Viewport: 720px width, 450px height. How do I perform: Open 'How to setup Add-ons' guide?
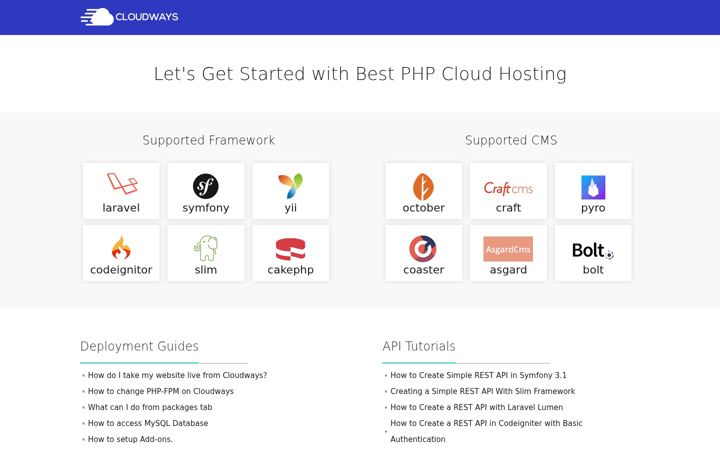pyautogui.click(x=130, y=439)
